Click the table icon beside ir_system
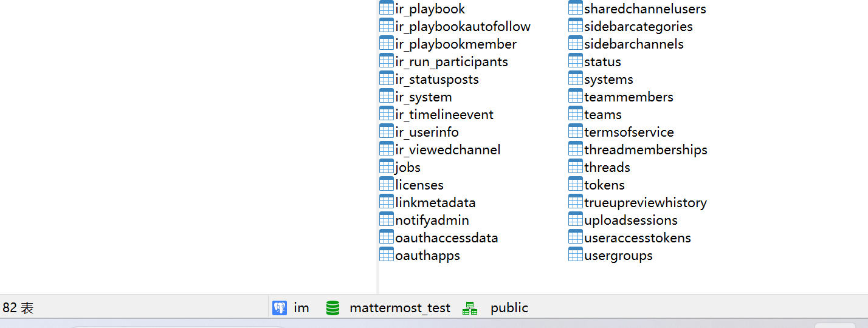868x328 pixels. point(386,96)
